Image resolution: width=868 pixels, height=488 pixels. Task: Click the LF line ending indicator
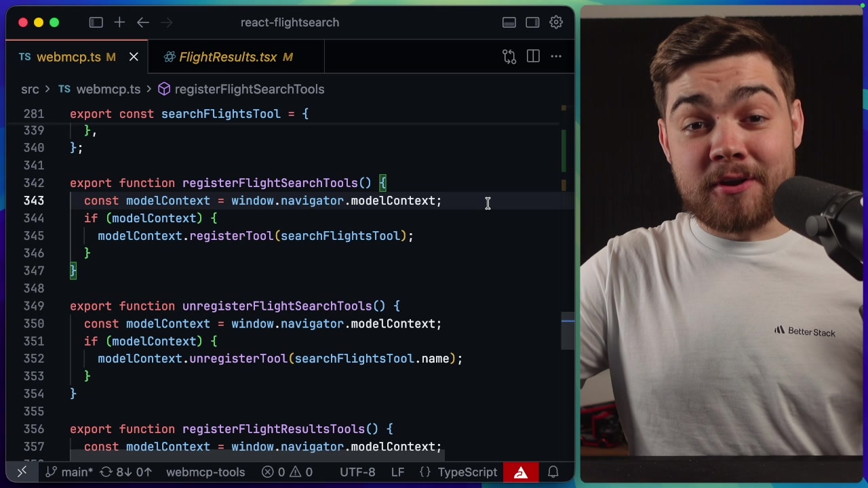(x=397, y=472)
